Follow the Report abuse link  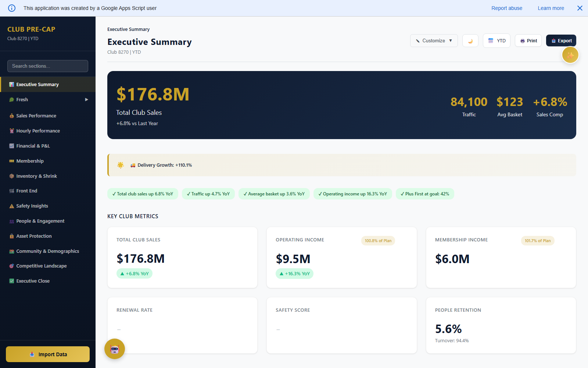(506, 8)
